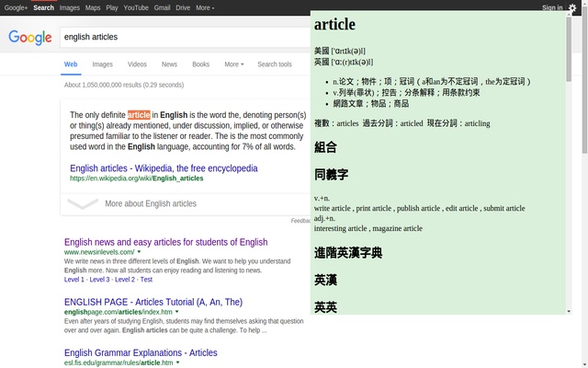Viewport: 588px width, 368px height.
Task: Open Gmail in the top bar
Action: pos(162,7)
